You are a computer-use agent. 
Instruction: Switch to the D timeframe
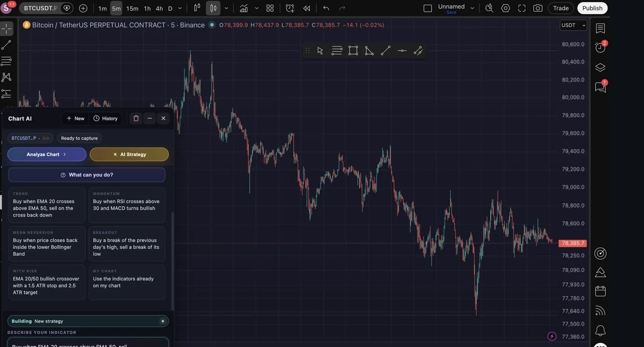click(170, 8)
